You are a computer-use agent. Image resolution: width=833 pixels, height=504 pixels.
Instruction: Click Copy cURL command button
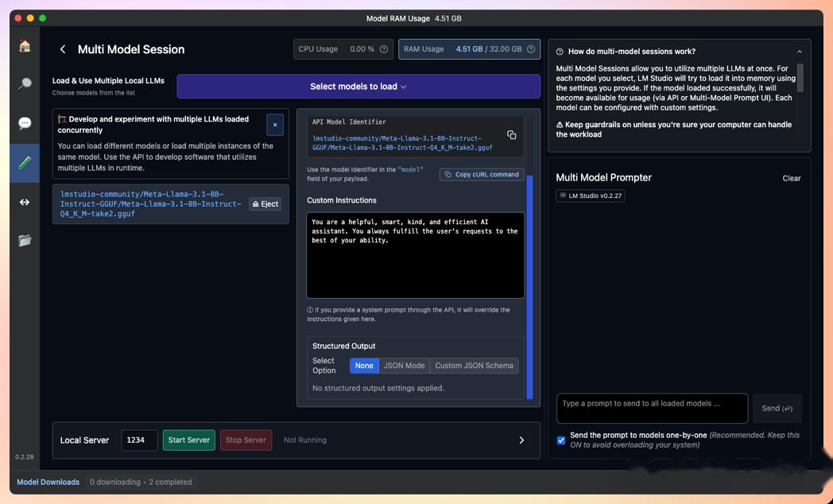click(482, 174)
